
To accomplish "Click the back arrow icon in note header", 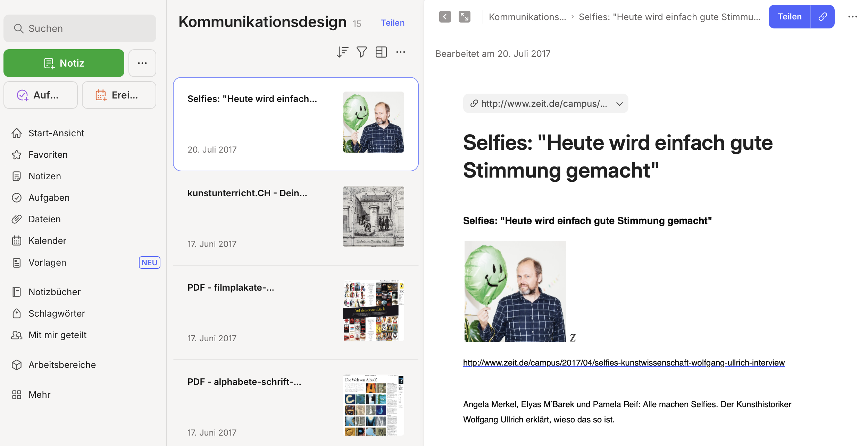I will pos(445,17).
